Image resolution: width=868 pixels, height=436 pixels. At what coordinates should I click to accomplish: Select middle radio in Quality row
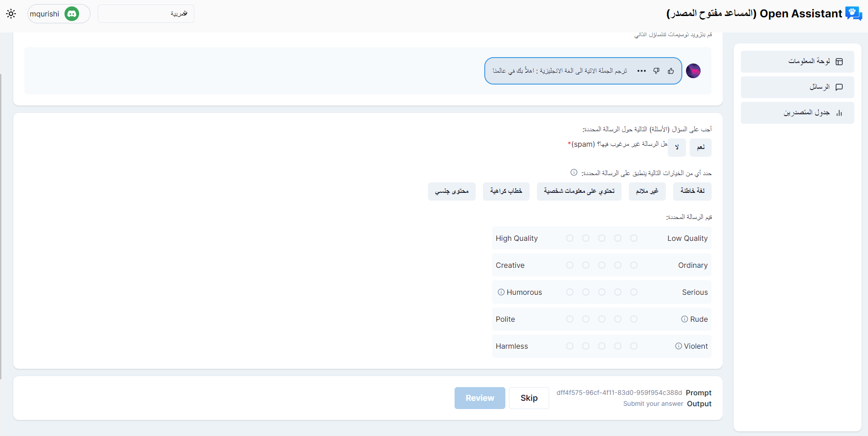(x=602, y=238)
